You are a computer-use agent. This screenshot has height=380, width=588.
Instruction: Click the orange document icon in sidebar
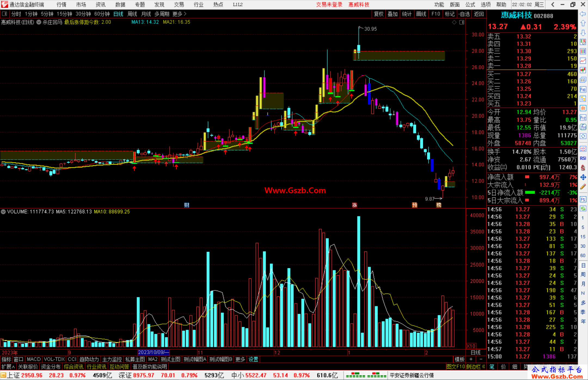(583, 108)
